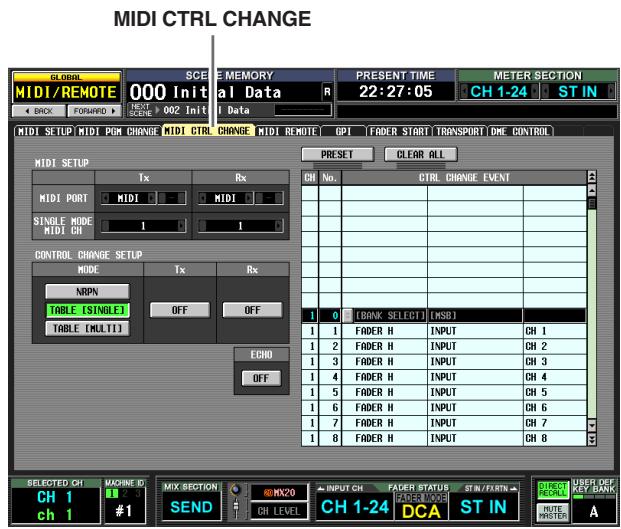Toggle control change Rx OFF button
Image resolution: width=621 pixels, height=529 pixels.
(252, 310)
